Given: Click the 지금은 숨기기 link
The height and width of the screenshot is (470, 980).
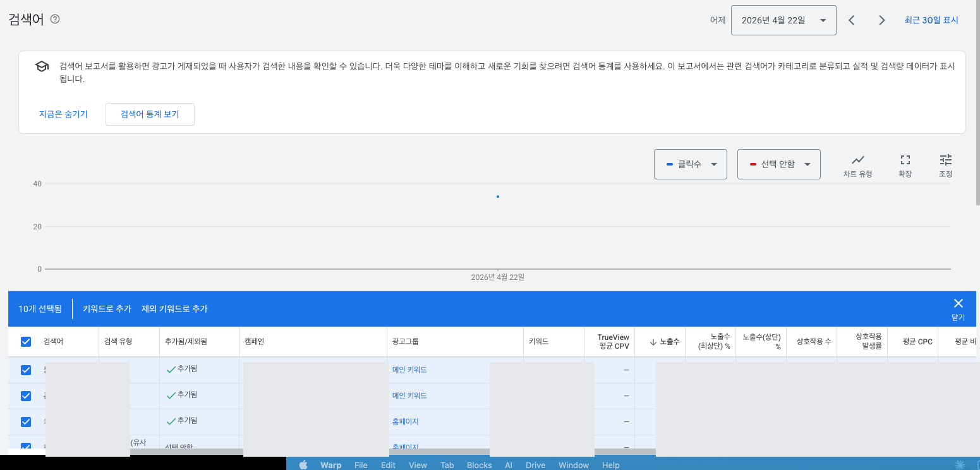Looking at the screenshot, I should tap(63, 114).
